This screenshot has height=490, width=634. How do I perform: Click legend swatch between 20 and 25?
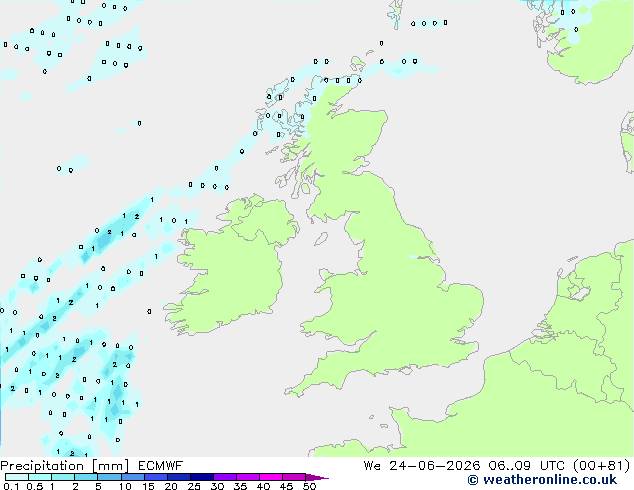pyautogui.click(x=178, y=477)
